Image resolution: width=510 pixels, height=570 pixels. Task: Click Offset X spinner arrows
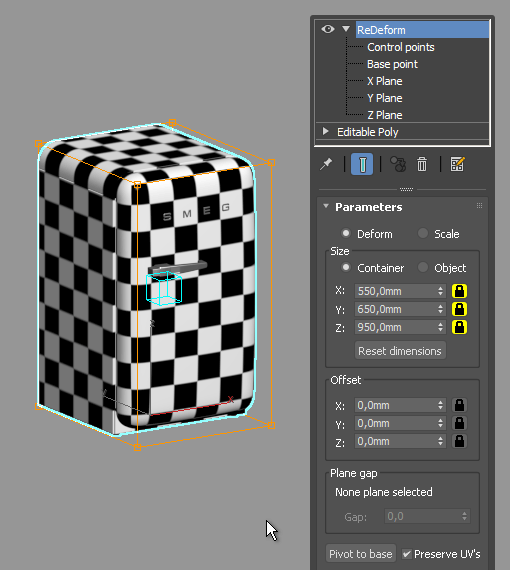[x=441, y=405]
